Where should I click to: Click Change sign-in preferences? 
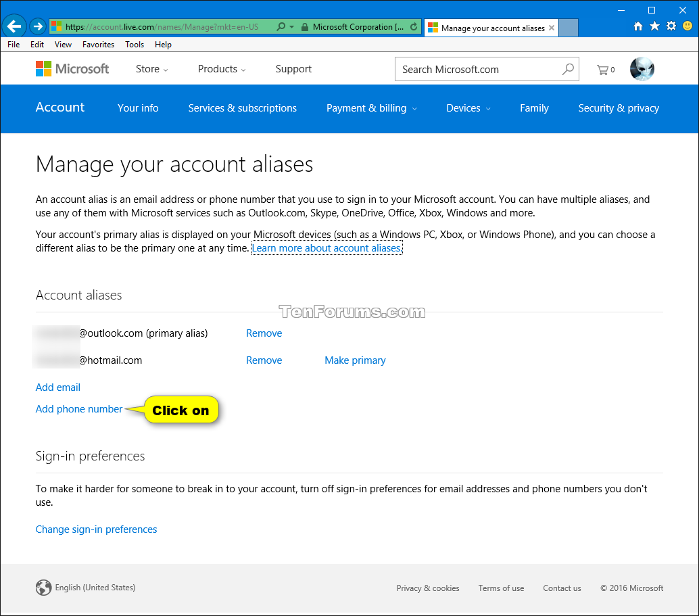click(x=96, y=529)
